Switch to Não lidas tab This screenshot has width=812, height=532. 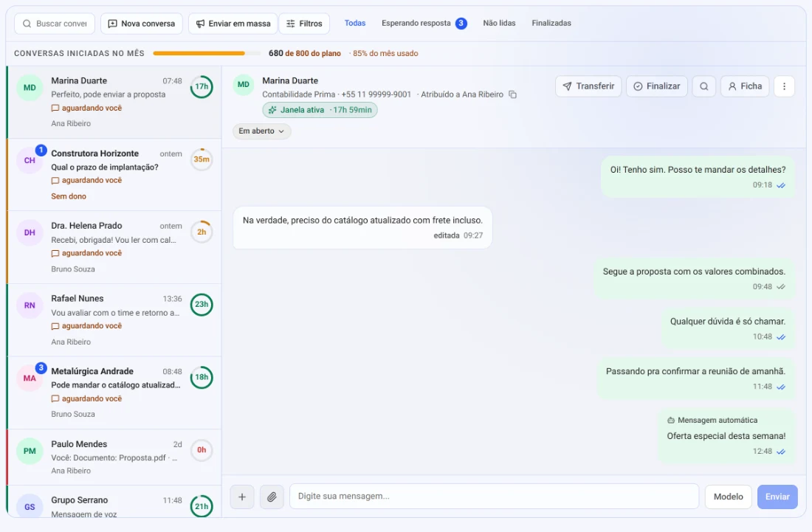pyautogui.click(x=499, y=23)
